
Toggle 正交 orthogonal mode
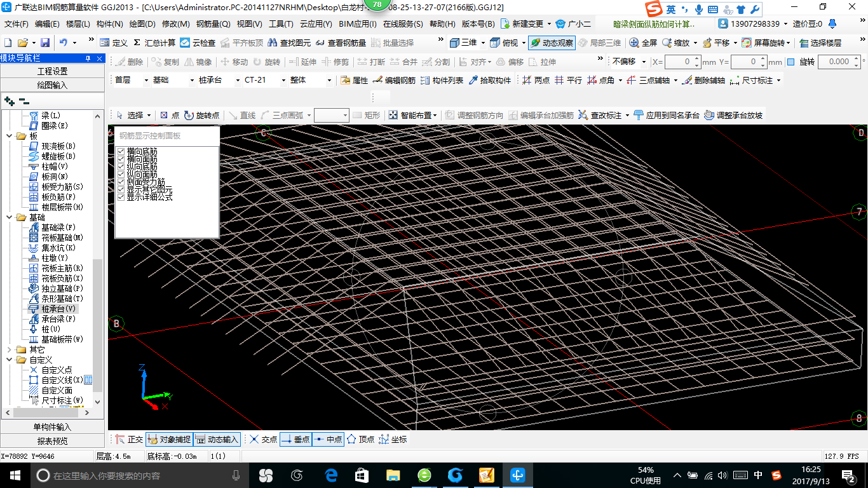129,439
